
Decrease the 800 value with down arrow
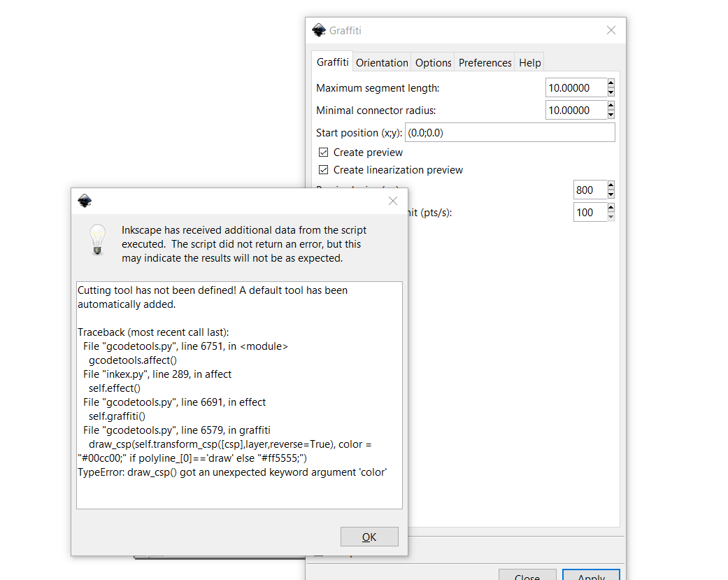pos(611,194)
